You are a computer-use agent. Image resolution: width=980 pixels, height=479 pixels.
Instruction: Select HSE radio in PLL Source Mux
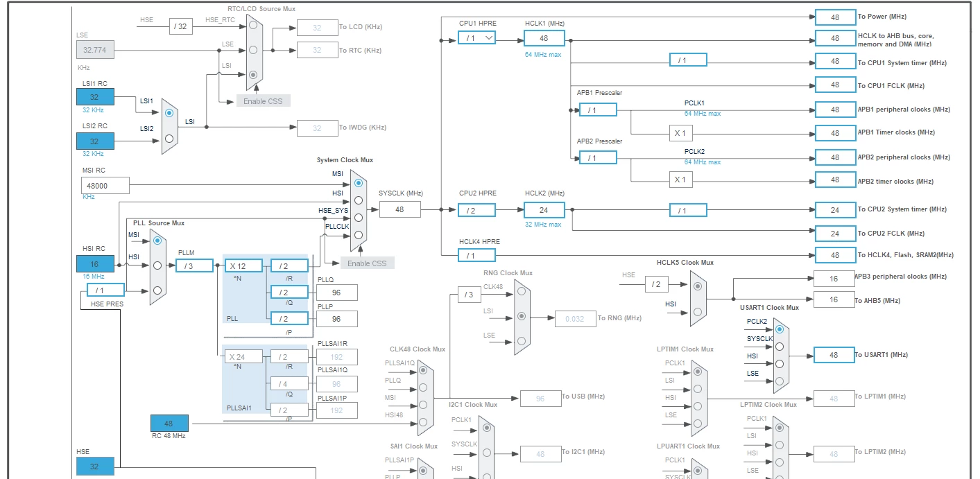pos(157,290)
